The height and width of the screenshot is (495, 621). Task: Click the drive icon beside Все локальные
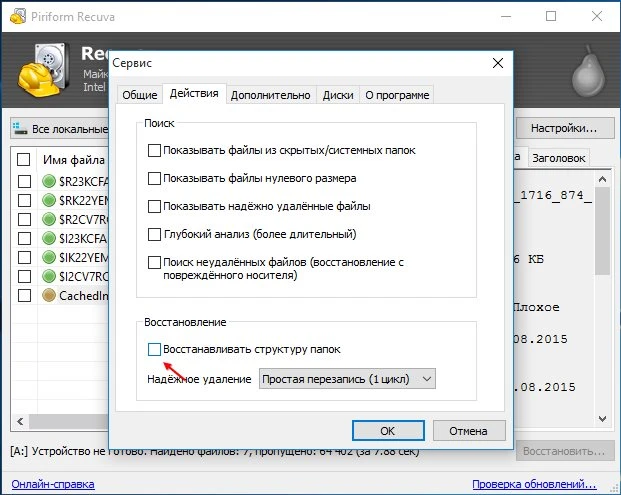click(x=21, y=129)
